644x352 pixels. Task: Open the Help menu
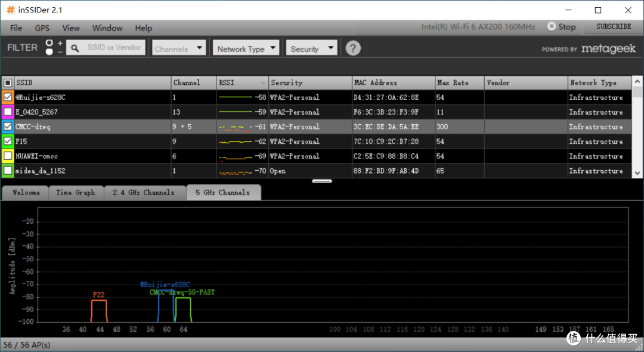(143, 28)
